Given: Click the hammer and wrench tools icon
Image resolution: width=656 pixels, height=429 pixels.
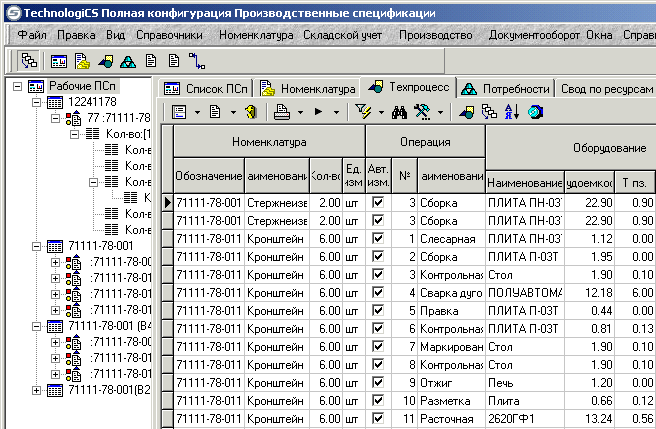Looking at the screenshot, I should pos(423,112).
